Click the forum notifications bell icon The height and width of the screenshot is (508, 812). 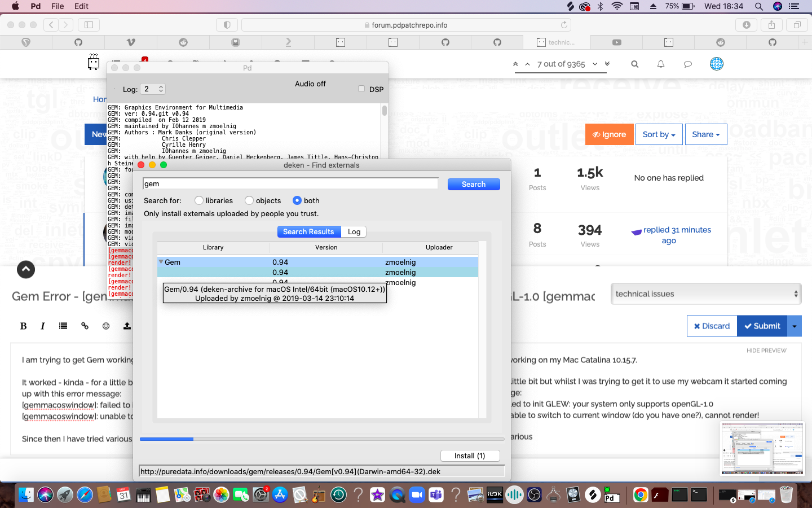(661, 64)
